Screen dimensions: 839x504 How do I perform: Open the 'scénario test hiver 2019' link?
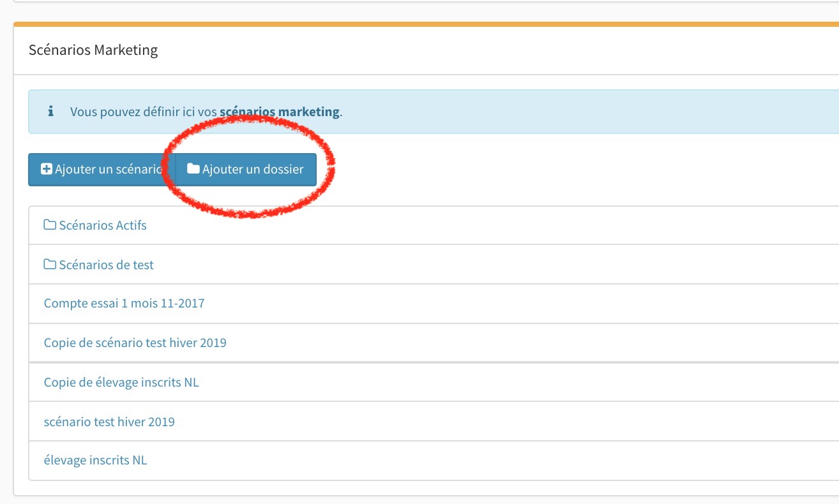coord(109,422)
